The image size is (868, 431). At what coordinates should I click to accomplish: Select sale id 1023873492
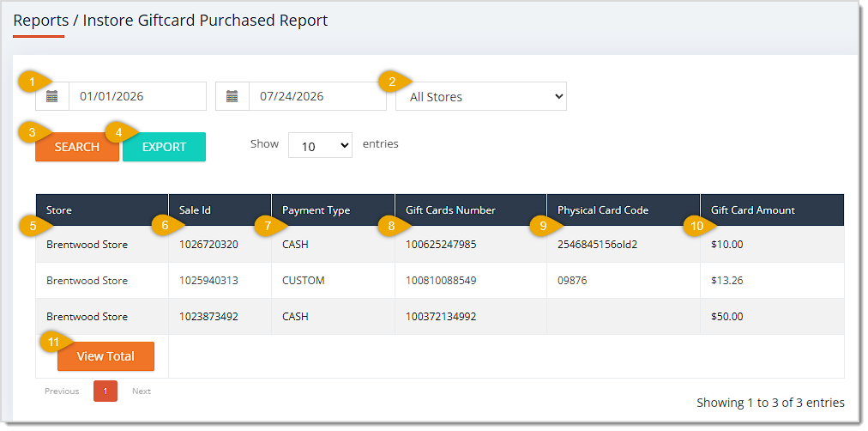[x=208, y=316]
